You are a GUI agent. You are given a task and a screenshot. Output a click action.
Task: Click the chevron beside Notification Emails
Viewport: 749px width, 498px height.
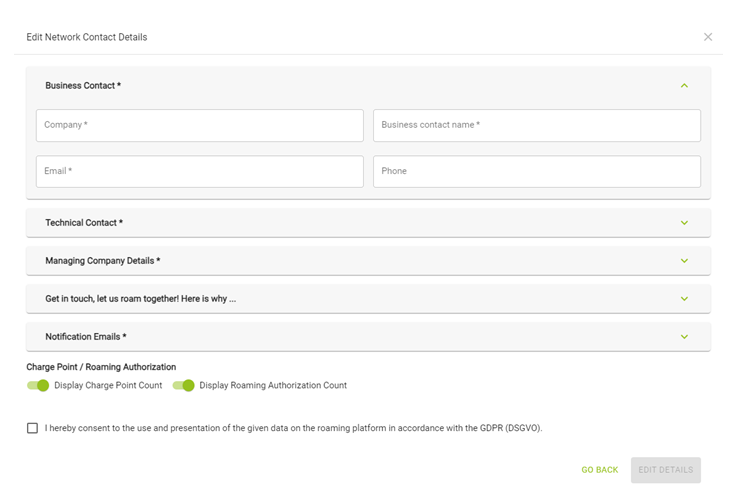pyautogui.click(x=684, y=337)
